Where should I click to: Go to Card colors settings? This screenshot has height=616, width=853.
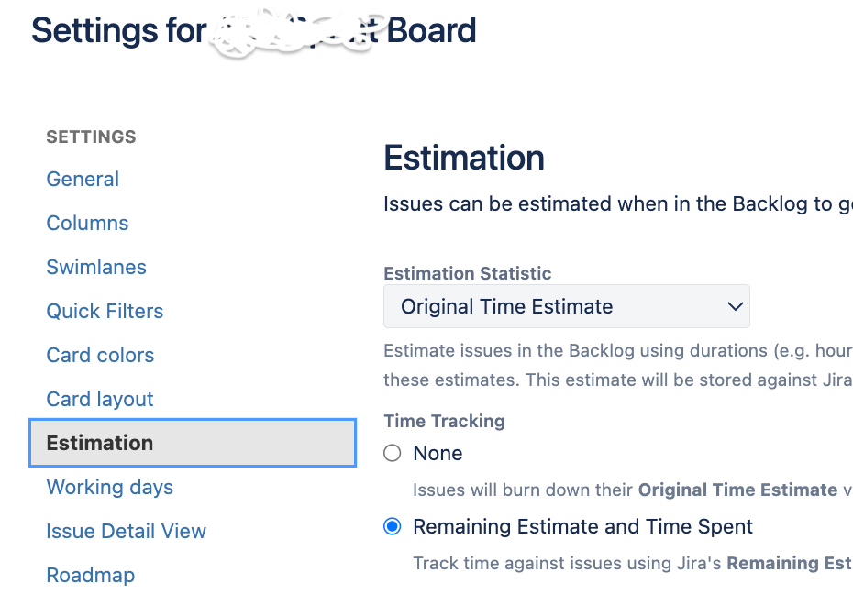click(100, 355)
